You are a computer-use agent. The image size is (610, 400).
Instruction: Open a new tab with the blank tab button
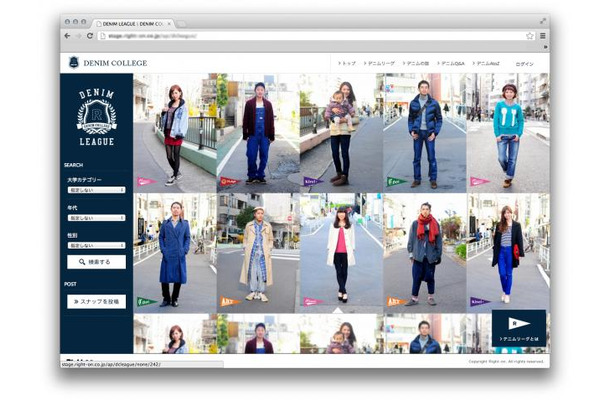pyautogui.click(x=181, y=24)
